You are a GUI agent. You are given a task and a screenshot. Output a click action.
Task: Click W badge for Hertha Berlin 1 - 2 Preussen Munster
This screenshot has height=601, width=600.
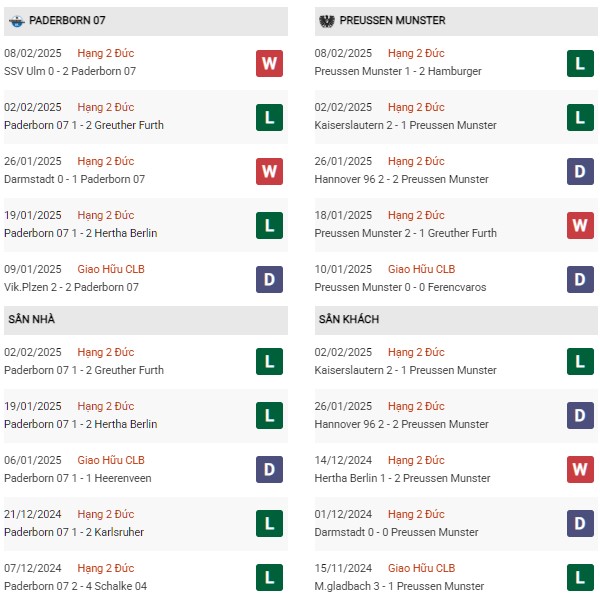580,469
